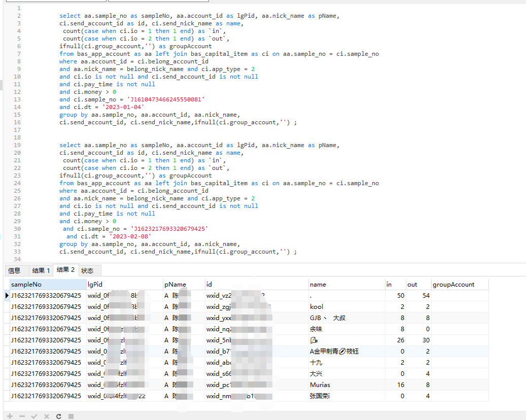Click the discard changes X icon
The image size is (526, 420).
pos(46,416)
